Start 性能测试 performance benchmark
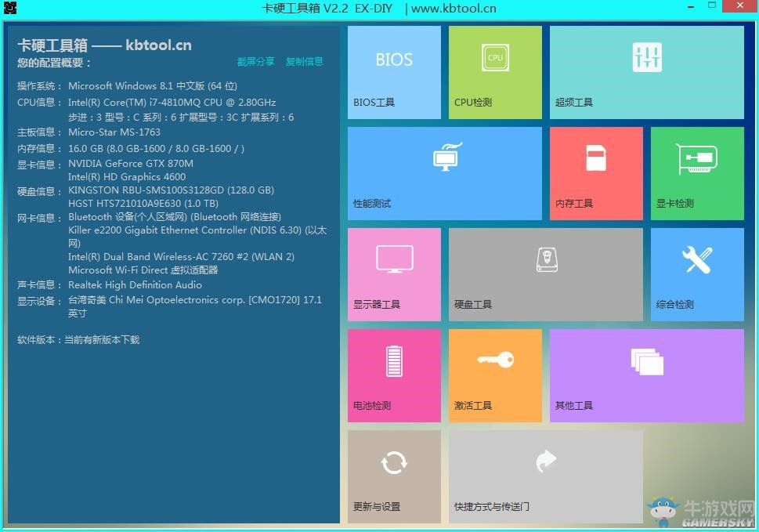 444,172
